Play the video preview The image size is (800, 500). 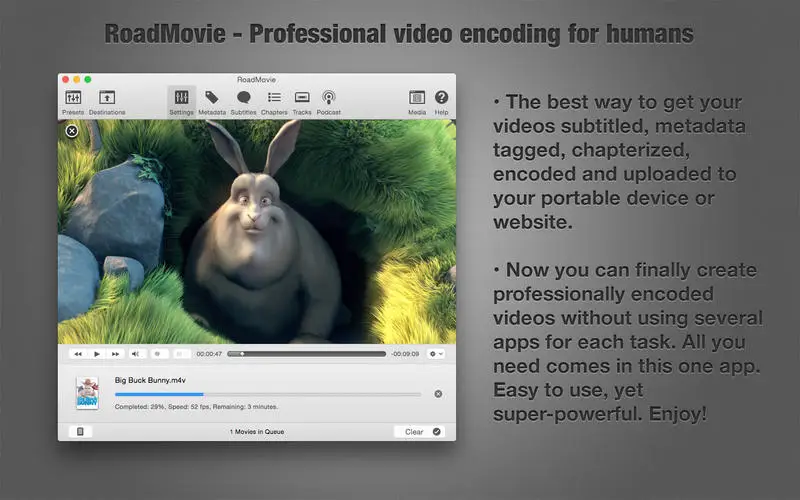point(96,354)
